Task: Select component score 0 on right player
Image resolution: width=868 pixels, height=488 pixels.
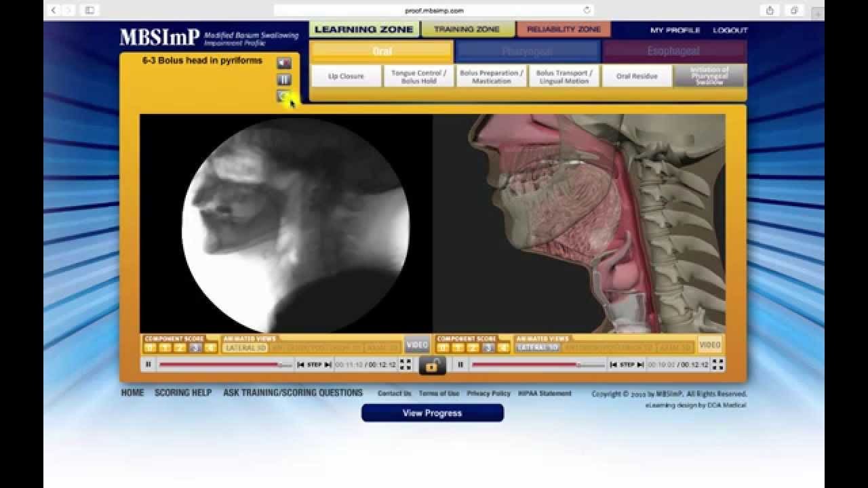Action: pos(441,348)
